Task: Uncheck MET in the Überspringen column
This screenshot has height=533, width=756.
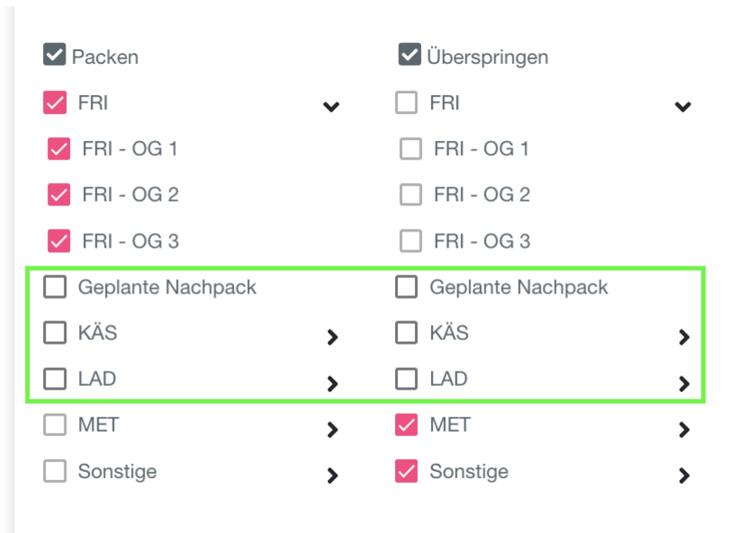Action: pos(407,424)
